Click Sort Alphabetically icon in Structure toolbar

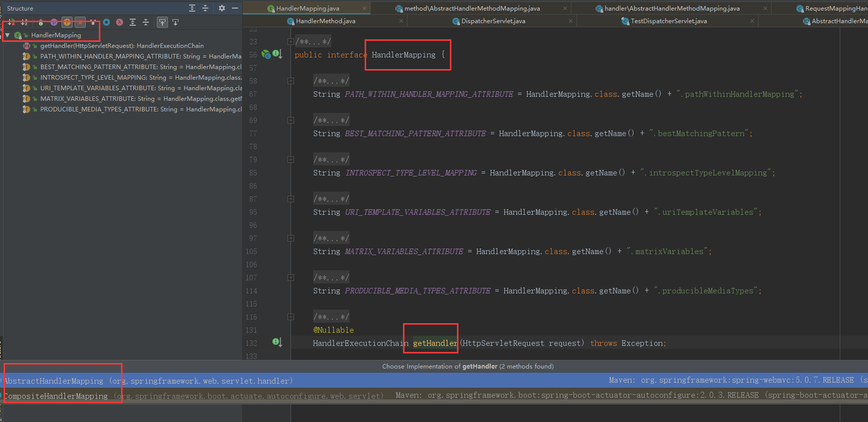pos(24,22)
